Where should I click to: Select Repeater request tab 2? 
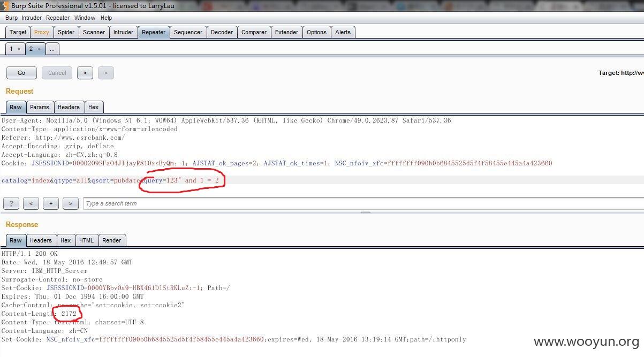point(31,49)
